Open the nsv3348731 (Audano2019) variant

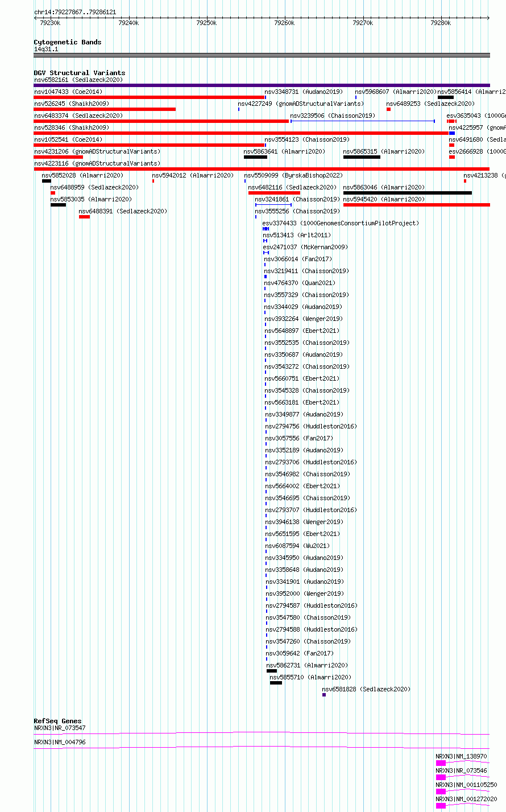pyautogui.click(x=303, y=92)
